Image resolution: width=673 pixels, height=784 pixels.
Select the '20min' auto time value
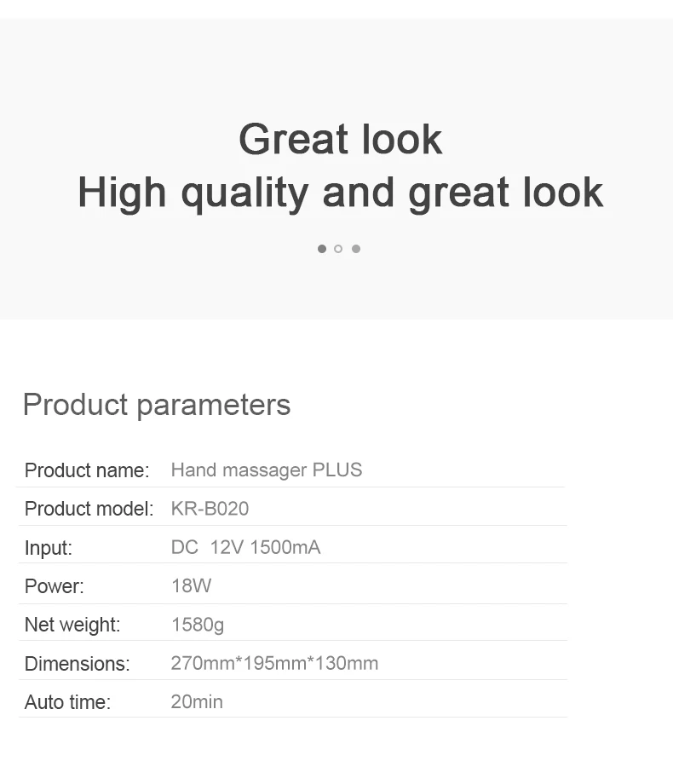coord(197,701)
